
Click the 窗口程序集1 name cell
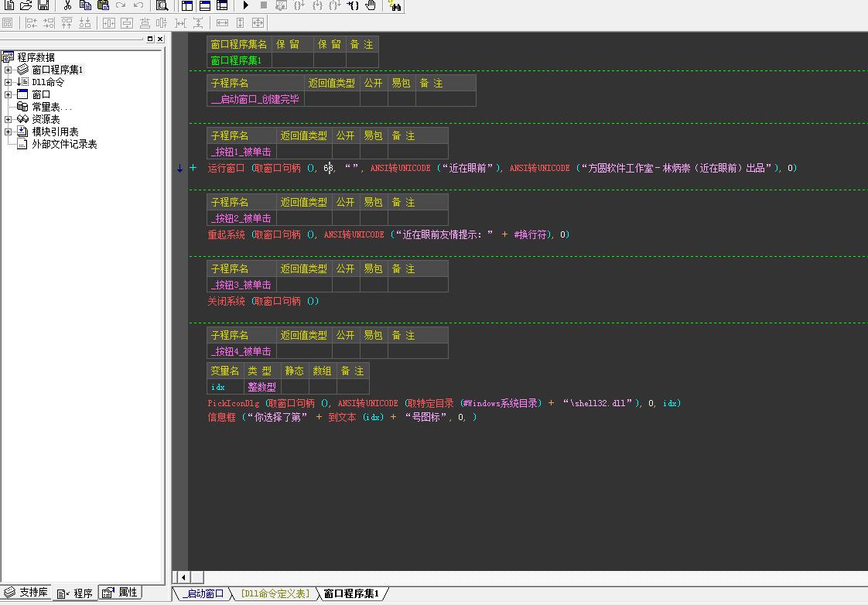click(239, 60)
